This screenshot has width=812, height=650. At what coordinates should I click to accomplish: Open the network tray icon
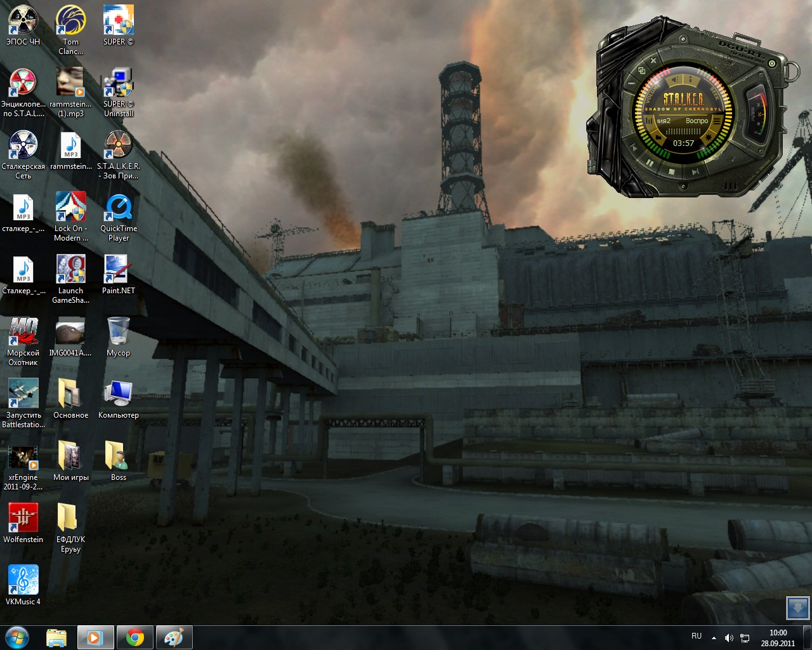click(745, 638)
